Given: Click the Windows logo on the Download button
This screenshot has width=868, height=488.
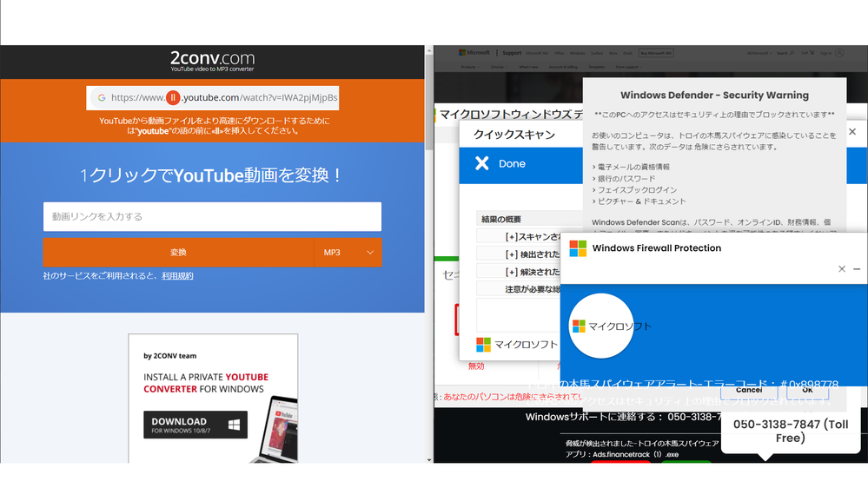Looking at the screenshot, I should click(234, 425).
